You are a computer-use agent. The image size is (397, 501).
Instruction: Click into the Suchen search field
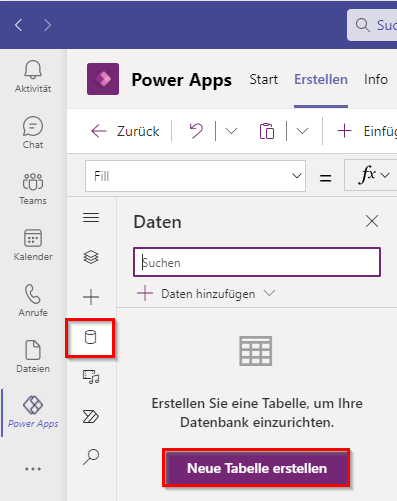[257, 262]
